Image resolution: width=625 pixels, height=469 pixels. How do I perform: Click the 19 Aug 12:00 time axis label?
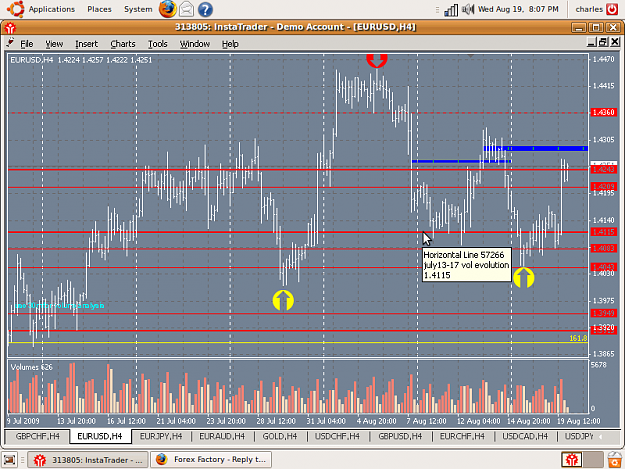point(578,421)
